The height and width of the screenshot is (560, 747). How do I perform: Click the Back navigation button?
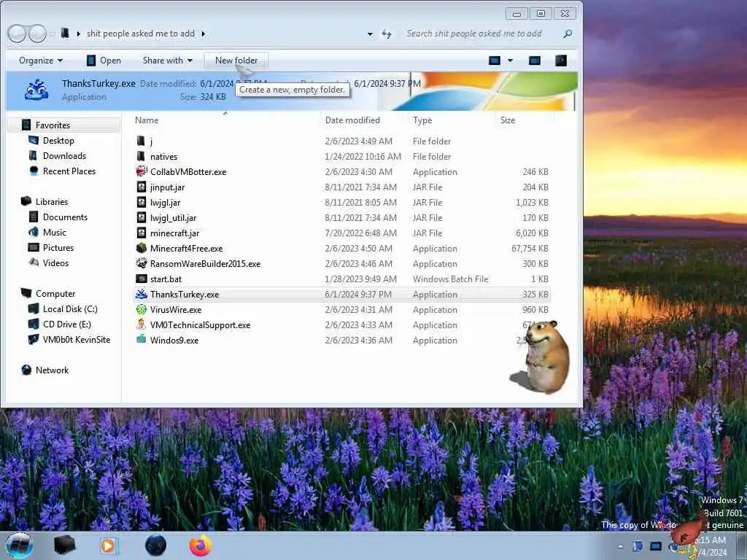(x=18, y=34)
